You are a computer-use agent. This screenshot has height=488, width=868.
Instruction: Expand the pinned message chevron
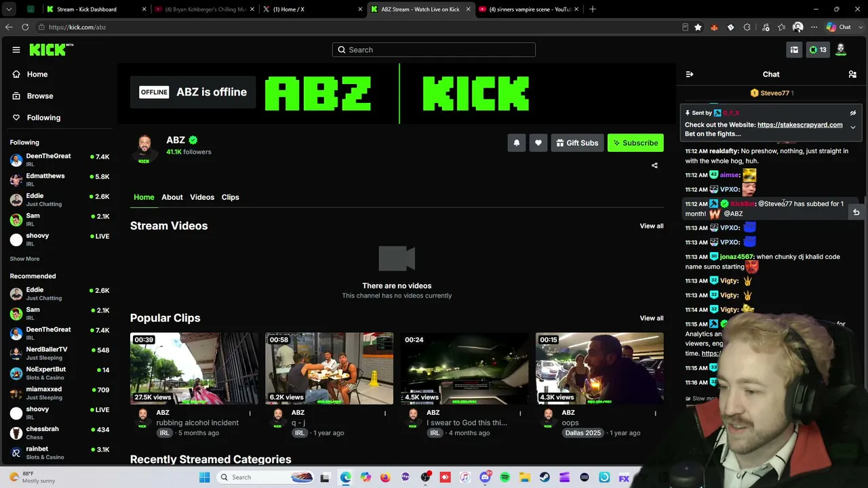(853, 127)
